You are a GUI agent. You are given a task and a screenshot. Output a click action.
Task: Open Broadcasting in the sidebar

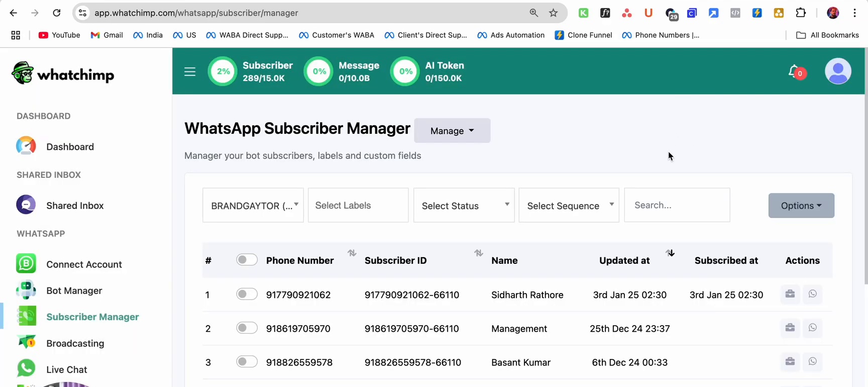[75, 343]
